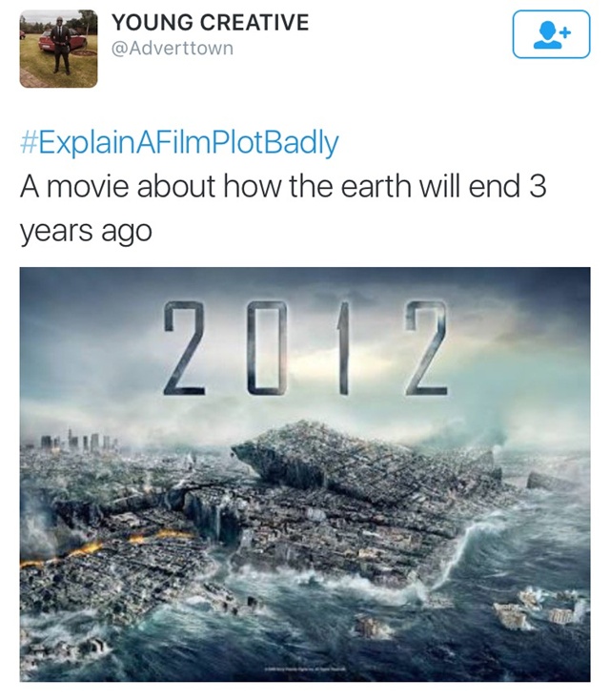
Task: Click the last digit 2 in the poster title
Action: pos(426,348)
